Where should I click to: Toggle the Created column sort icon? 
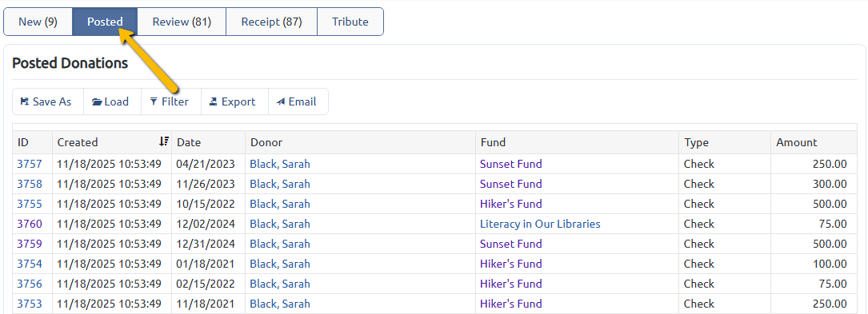pyautogui.click(x=163, y=141)
